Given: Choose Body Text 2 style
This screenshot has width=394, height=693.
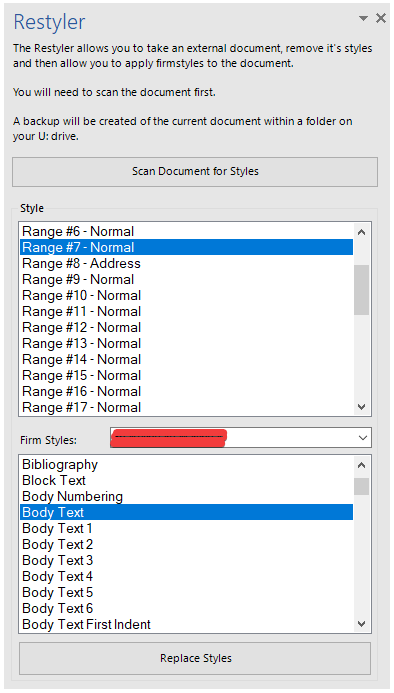Looking at the screenshot, I should pyautogui.click(x=186, y=544).
